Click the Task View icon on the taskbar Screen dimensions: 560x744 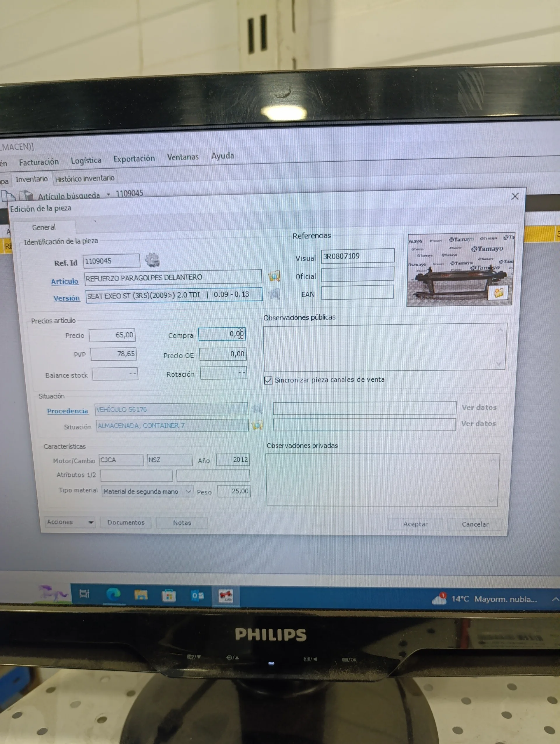[84, 594]
